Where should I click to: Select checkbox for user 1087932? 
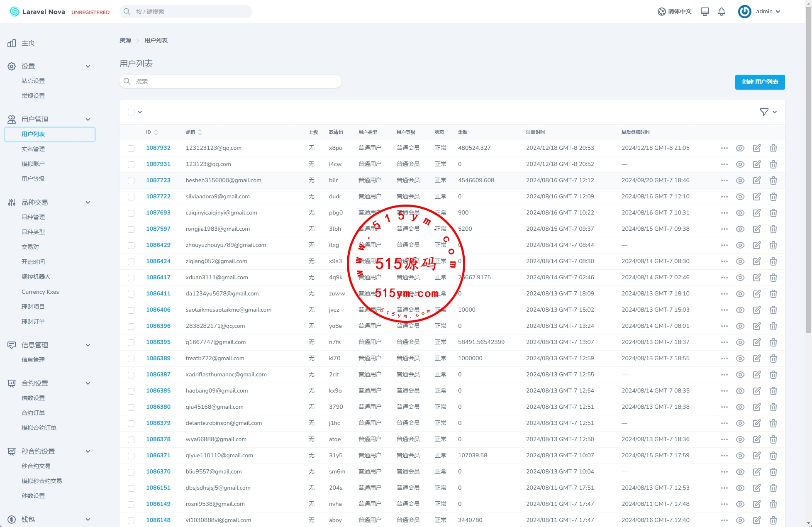tap(131, 148)
